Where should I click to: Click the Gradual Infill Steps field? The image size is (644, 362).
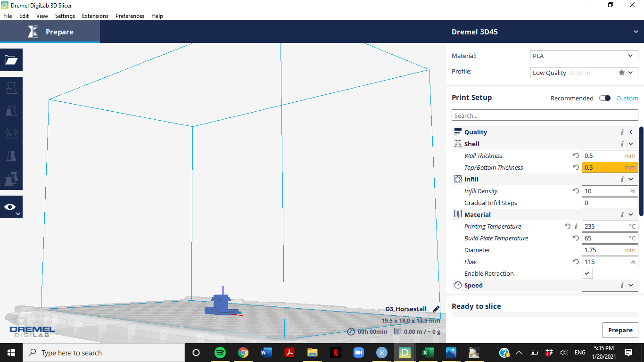(x=610, y=203)
